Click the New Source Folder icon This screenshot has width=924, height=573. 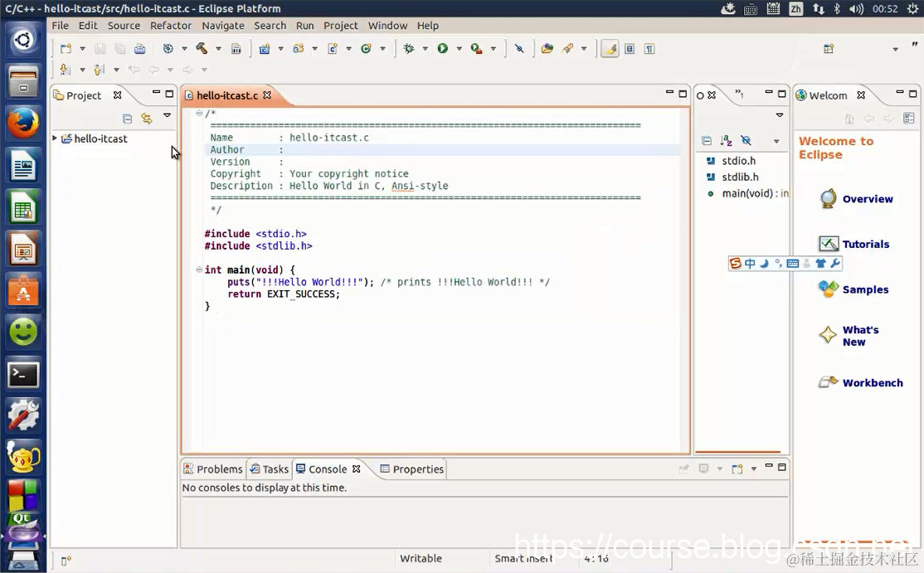click(x=299, y=49)
